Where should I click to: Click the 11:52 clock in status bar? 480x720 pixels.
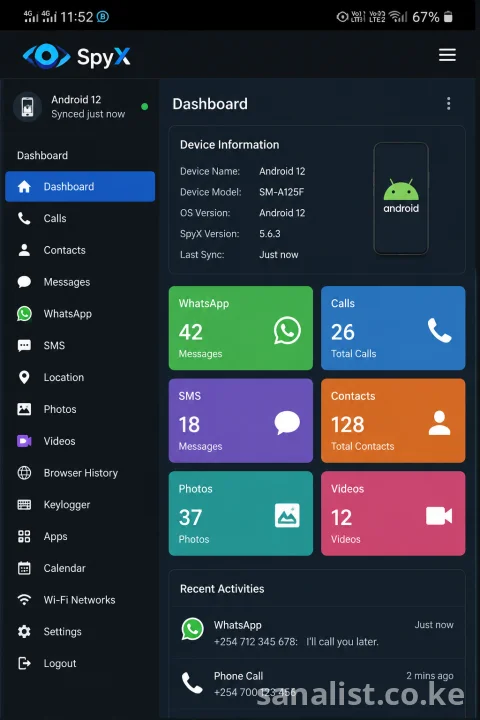77,17
